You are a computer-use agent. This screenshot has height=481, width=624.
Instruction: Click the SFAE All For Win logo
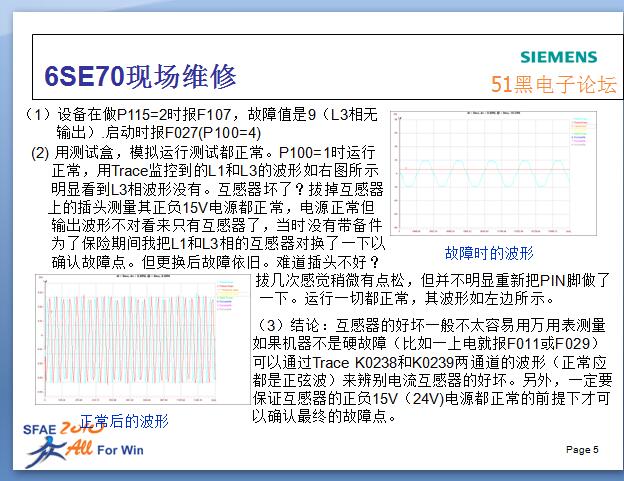pos(84,445)
